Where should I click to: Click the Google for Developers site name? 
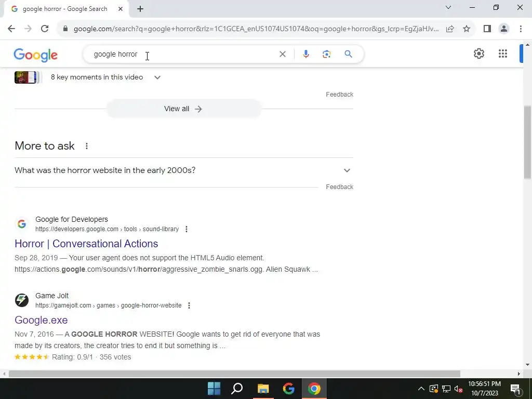coord(72,219)
